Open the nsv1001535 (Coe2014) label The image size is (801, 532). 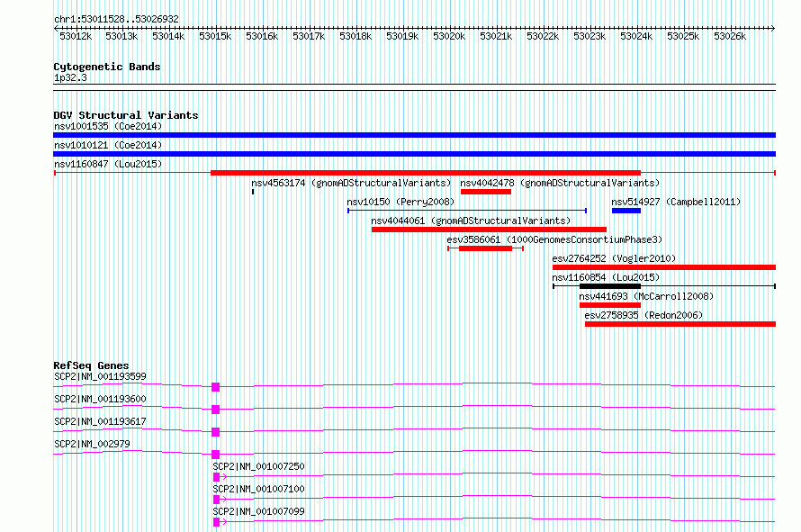pyautogui.click(x=108, y=126)
